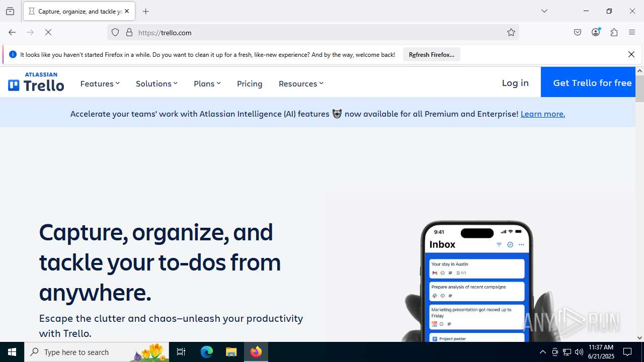Expand the Solutions menu
The width and height of the screenshot is (644, 362).
click(156, 83)
